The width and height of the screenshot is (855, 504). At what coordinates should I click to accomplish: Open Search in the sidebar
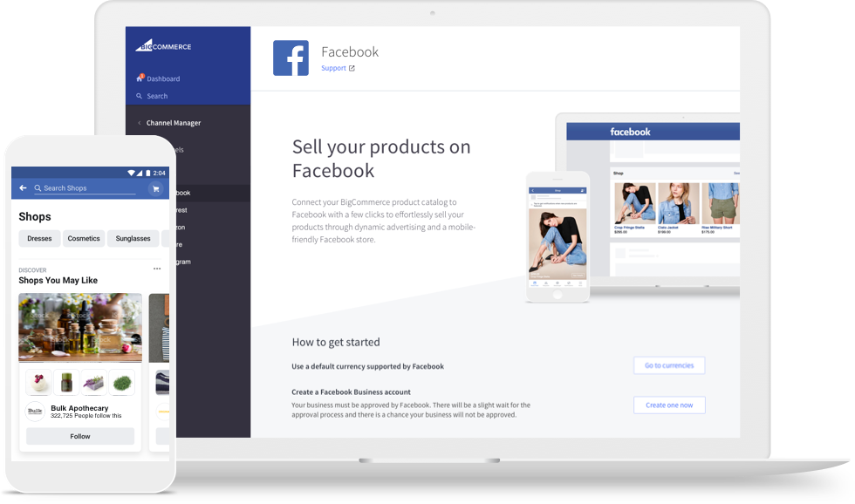[x=157, y=96]
